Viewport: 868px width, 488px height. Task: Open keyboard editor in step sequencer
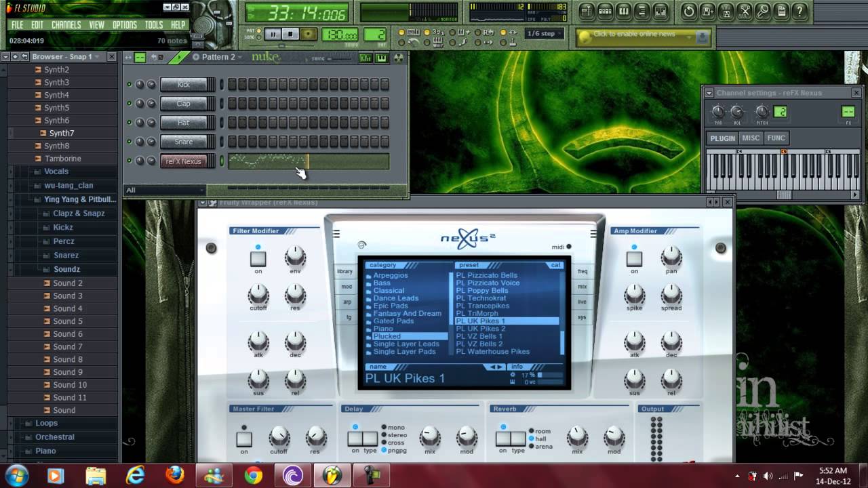382,58
